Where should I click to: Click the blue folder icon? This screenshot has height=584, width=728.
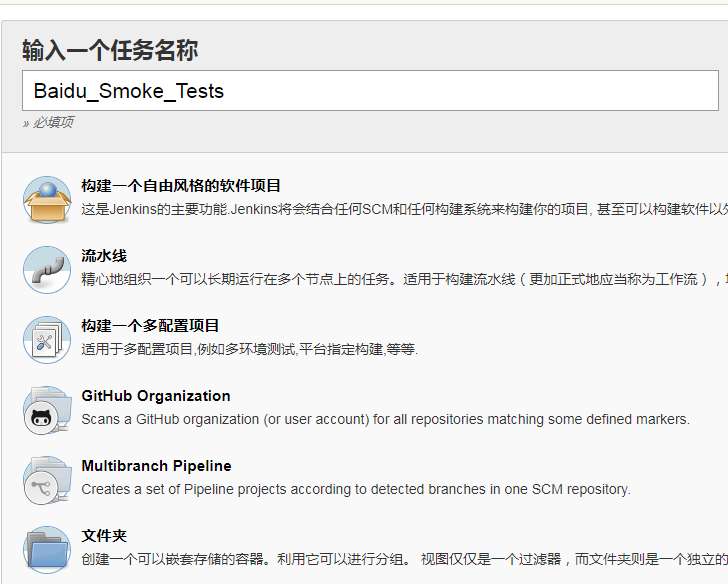(47, 550)
